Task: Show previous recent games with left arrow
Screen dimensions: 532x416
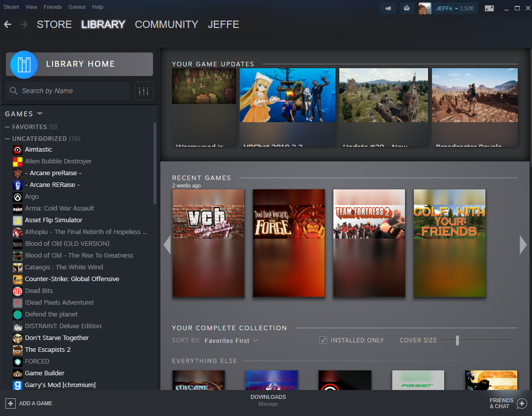Action: click(167, 245)
